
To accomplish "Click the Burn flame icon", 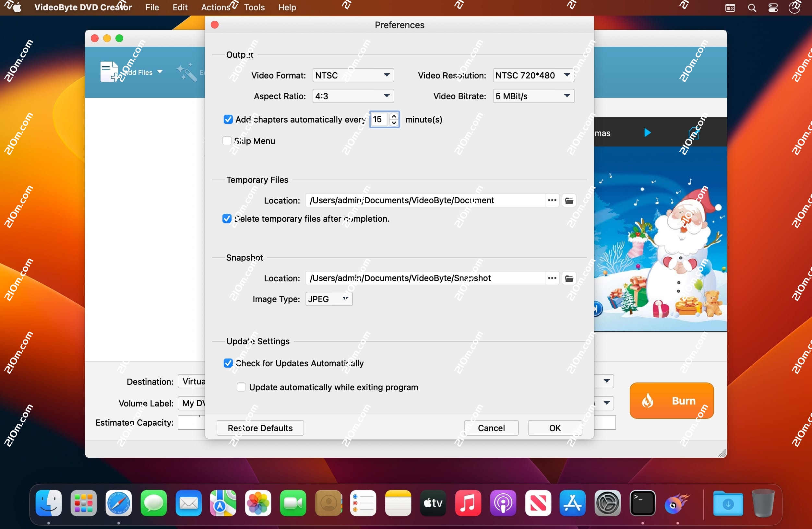I will [648, 400].
